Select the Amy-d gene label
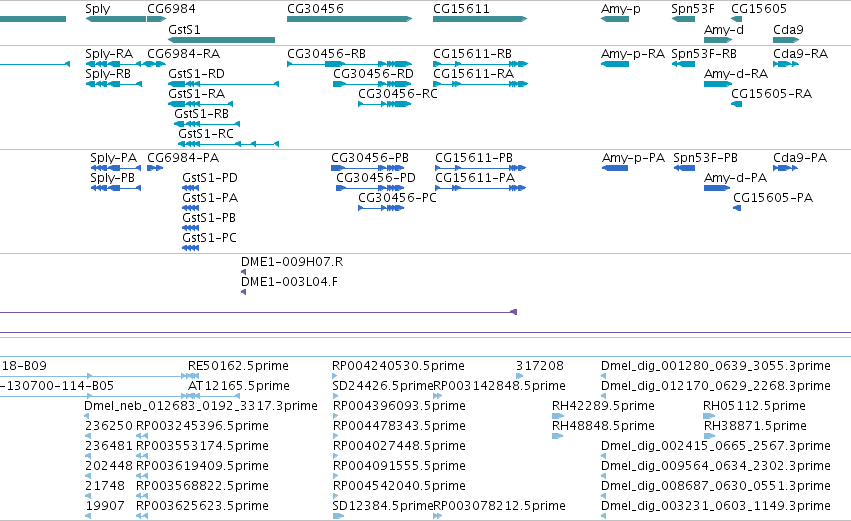851x521 pixels. pos(723,30)
